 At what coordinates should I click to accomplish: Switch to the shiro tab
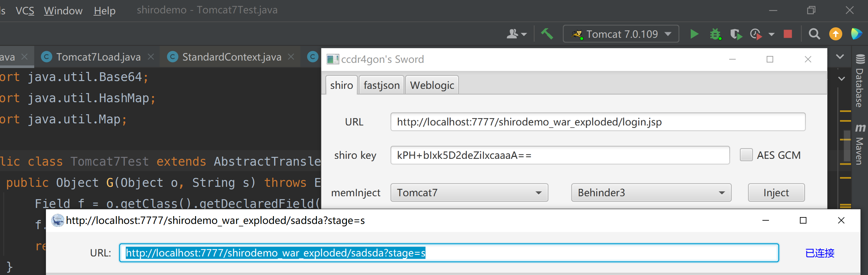[341, 85]
